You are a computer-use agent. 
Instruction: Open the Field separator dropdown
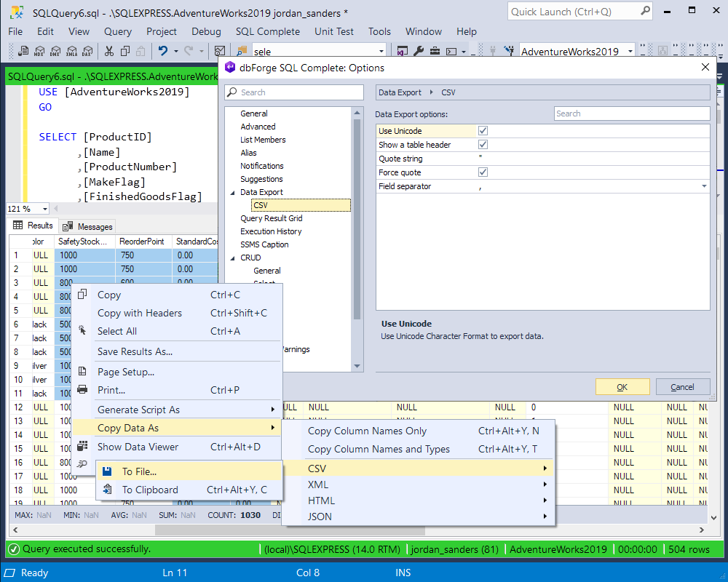(704, 186)
